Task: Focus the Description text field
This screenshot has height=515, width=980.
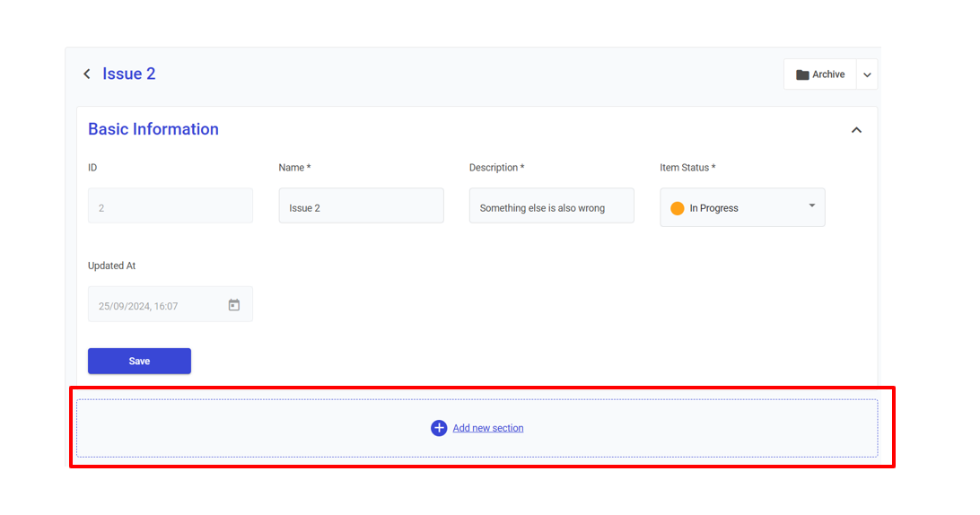Action: point(551,206)
